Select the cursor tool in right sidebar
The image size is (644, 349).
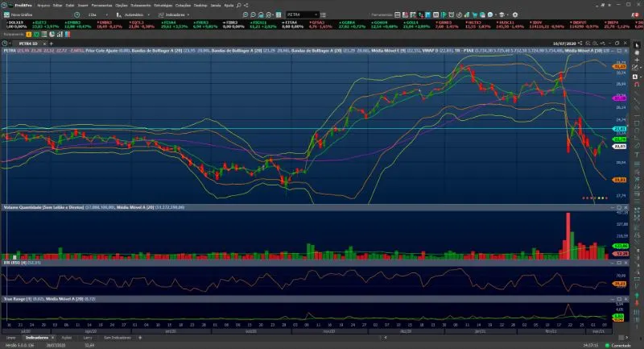tap(637, 45)
